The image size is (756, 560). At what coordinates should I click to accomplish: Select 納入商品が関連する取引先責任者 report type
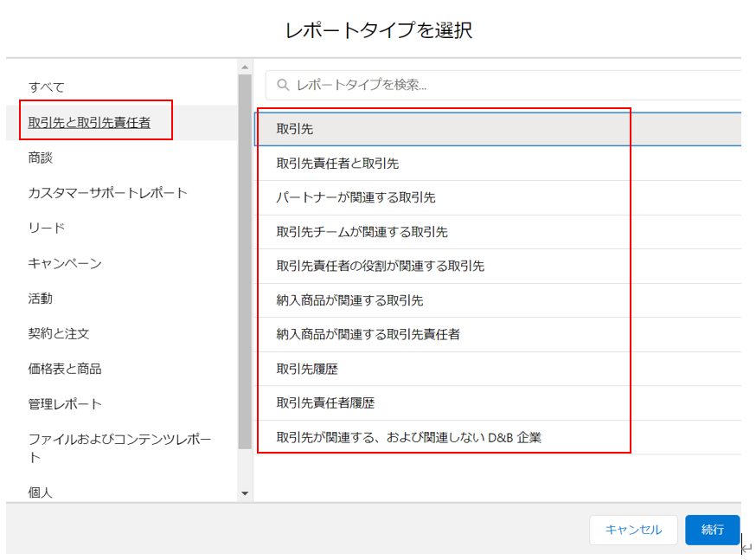coord(497,335)
